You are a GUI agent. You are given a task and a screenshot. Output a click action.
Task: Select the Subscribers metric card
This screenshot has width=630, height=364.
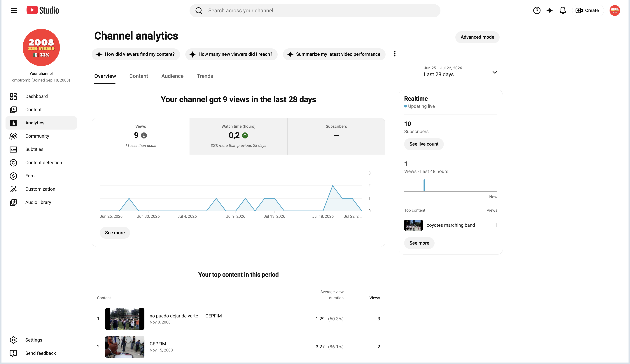pyautogui.click(x=336, y=136)
